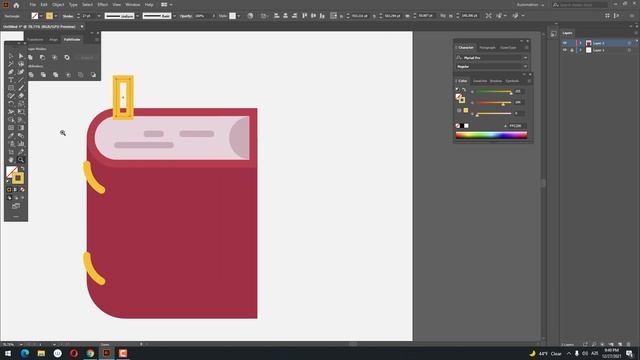Select the Zoom tool in the toolbox
This screenshot has height=360, width=640.
click(21, 160)
